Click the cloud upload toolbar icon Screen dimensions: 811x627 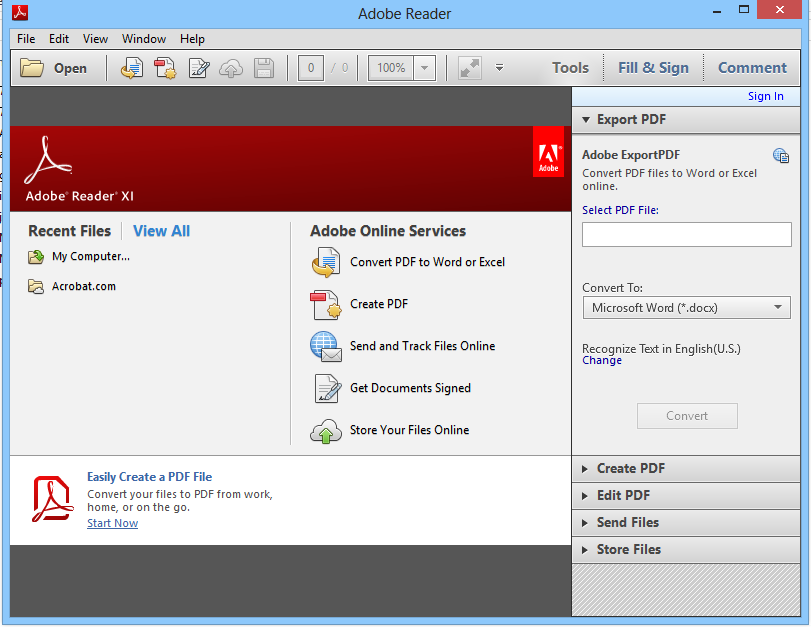pyautogui.click(x=231, y=68)
